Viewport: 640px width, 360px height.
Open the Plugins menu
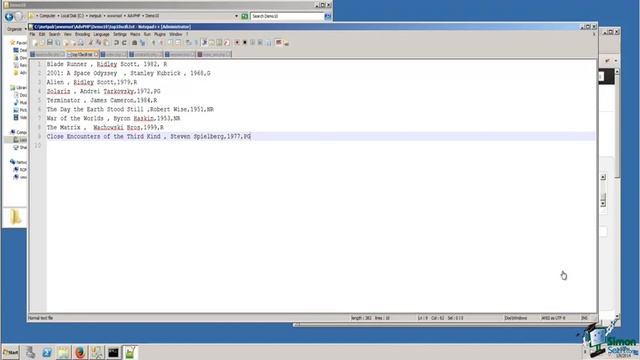pyautogui.click(x=160, y=34)
